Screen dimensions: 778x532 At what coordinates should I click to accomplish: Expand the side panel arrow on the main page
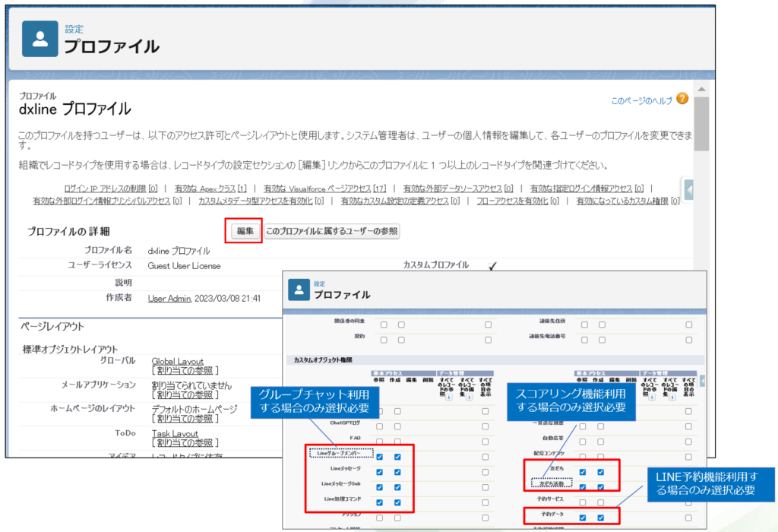point(688,189)
